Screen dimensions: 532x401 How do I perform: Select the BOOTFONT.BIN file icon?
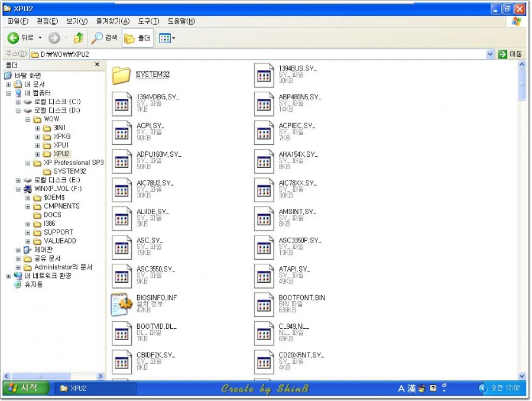[x=264, y=305]
